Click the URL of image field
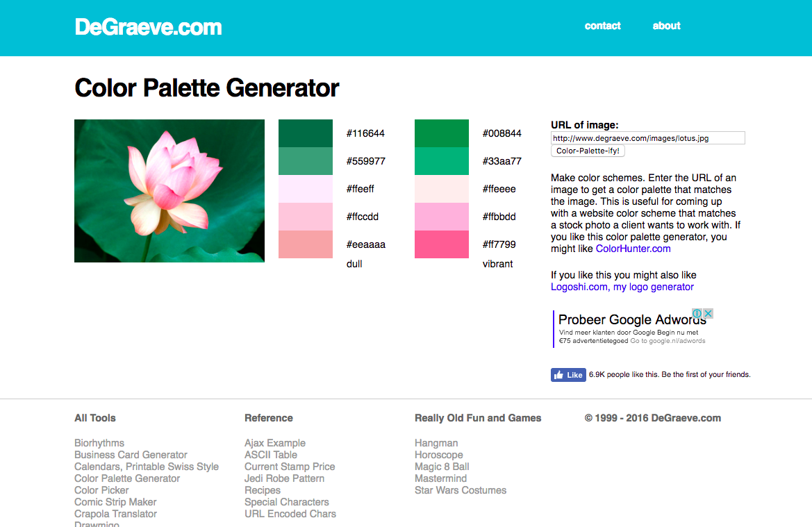This screenshot has height=527, width=812. [647, 138]
